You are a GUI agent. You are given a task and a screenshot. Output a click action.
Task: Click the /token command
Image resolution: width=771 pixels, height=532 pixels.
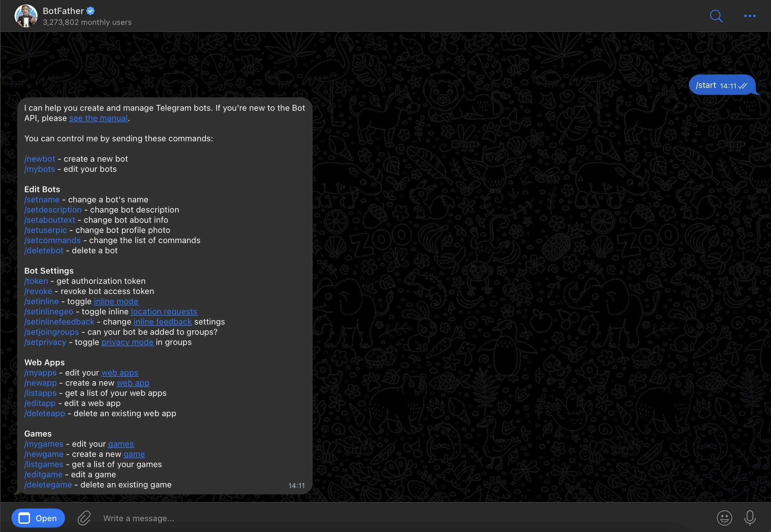(x=36, y=281)
